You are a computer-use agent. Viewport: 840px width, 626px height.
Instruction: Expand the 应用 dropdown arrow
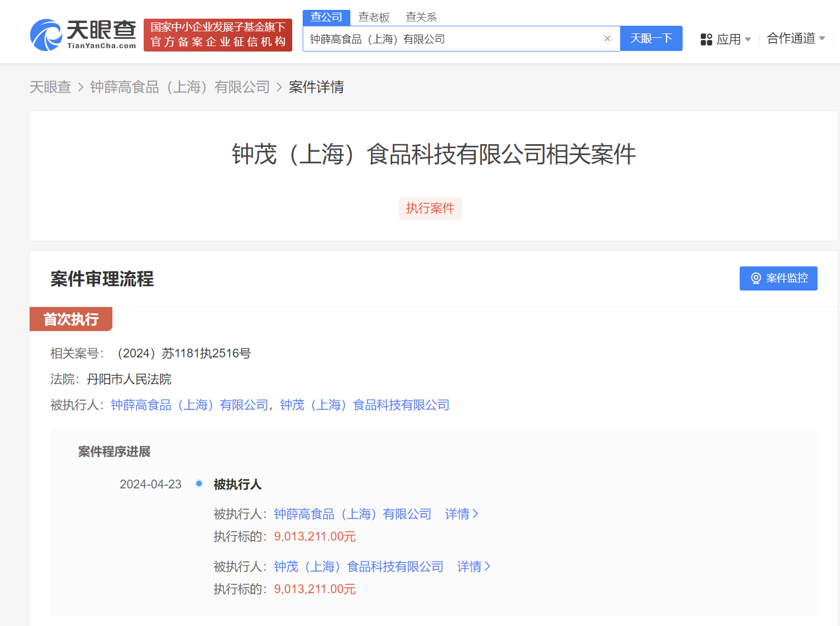tap(747, 39)
